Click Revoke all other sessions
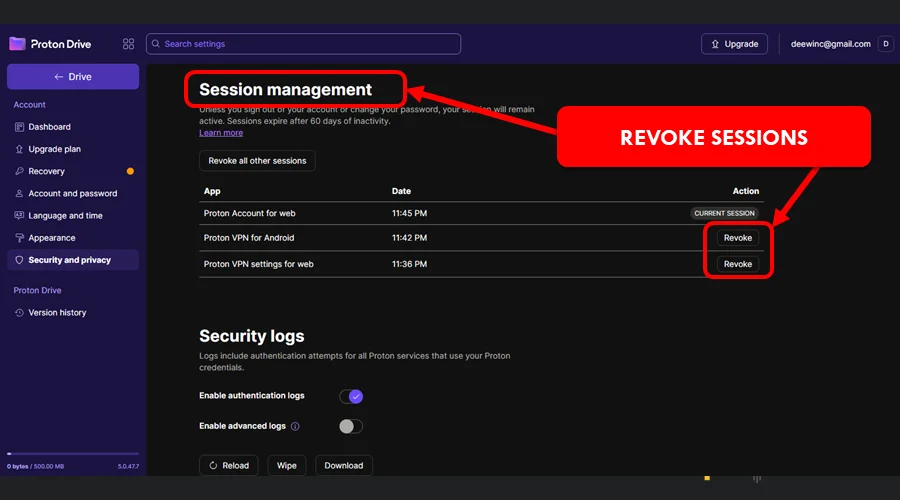900x500 pixels. [257, 161]
